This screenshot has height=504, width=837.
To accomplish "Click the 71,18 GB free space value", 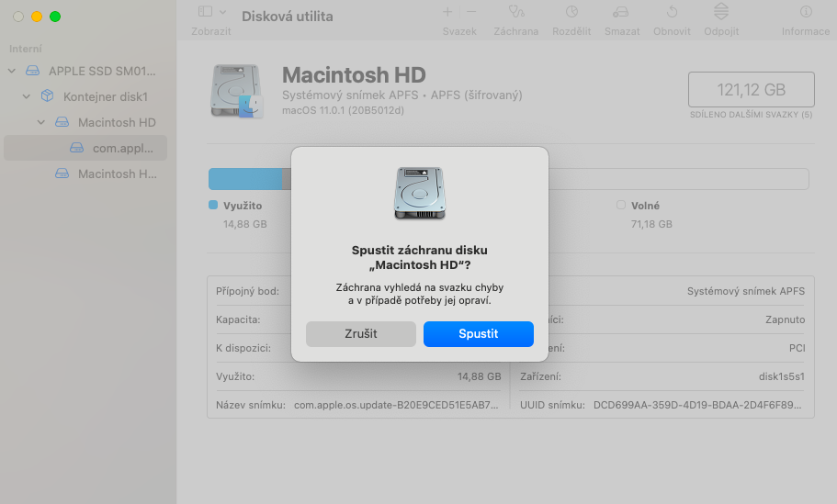I will (x=651, y=224).
